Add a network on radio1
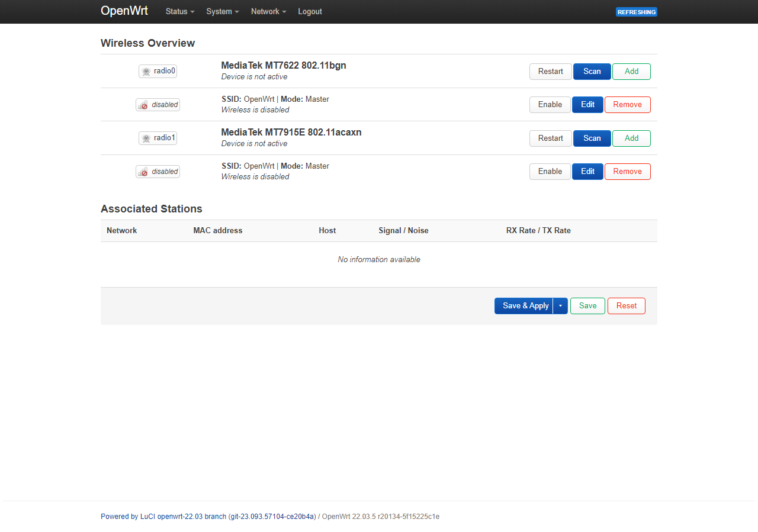 631,138
